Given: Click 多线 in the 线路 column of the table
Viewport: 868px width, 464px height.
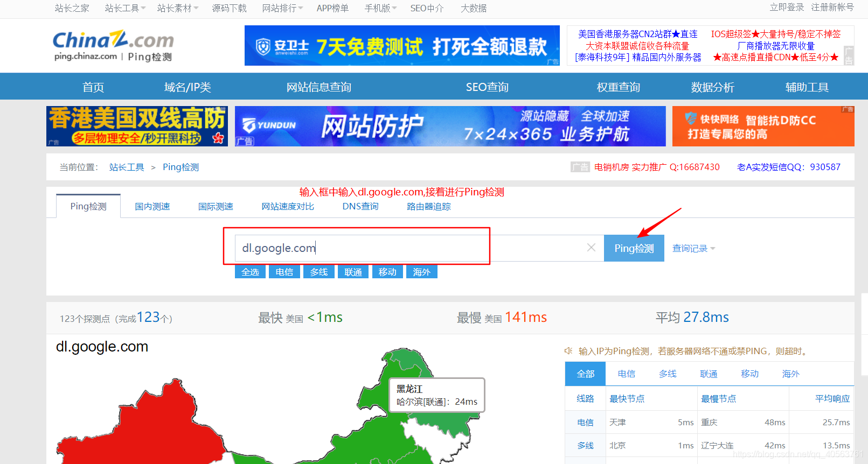Looking at the screenshot, I should tap(585, 446).
